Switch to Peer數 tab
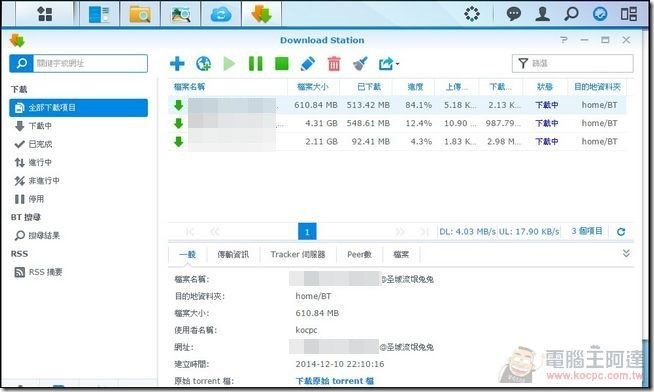Screen dimensions: 654x392 (x=359, y=254)
